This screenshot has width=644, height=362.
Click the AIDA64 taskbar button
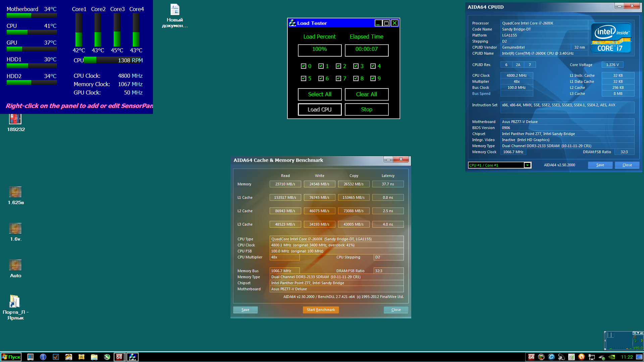(x=119, y=357)
